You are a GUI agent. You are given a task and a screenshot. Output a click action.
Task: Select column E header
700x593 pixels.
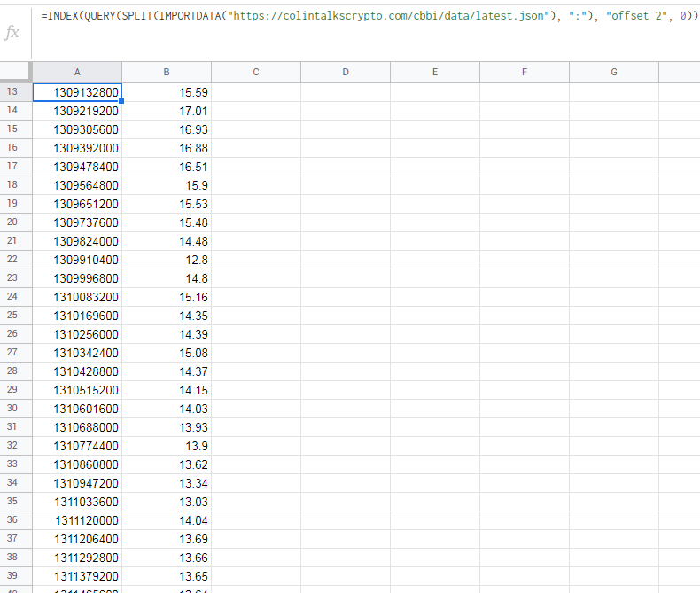pyautogui.click(x=435, y=72)
